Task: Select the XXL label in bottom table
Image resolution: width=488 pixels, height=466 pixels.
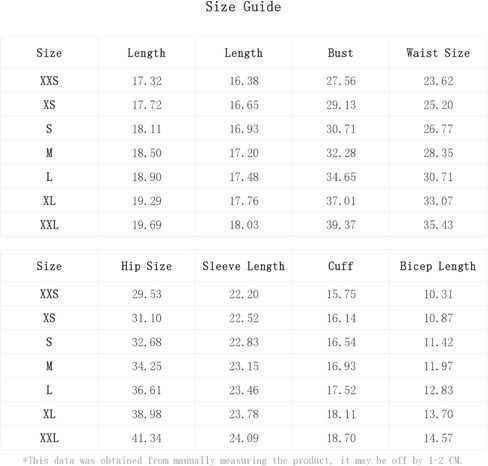Action: (49, 438)
